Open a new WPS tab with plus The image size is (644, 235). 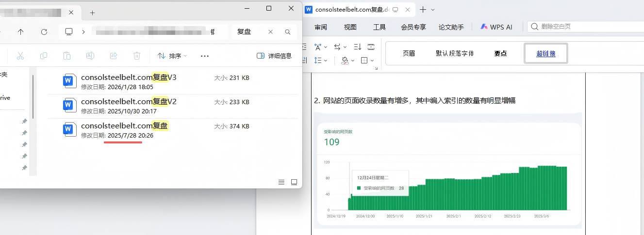423,10
